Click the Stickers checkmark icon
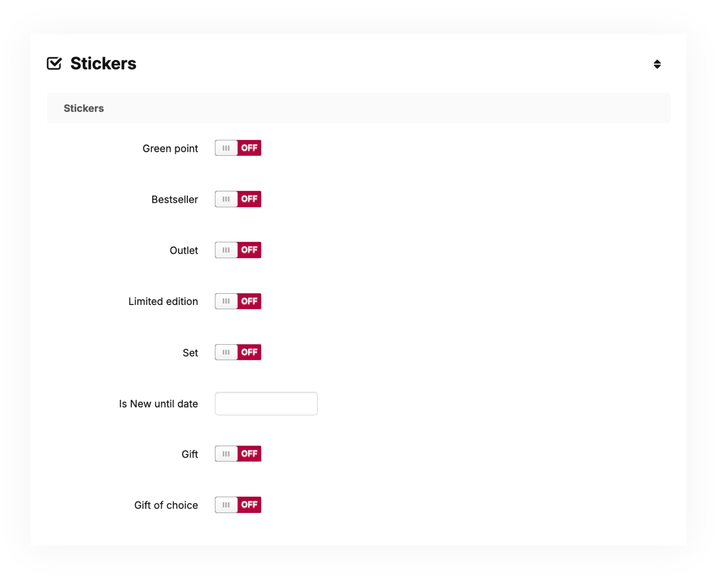Viewport: 728px width, 585px height. tap(54, 64)
